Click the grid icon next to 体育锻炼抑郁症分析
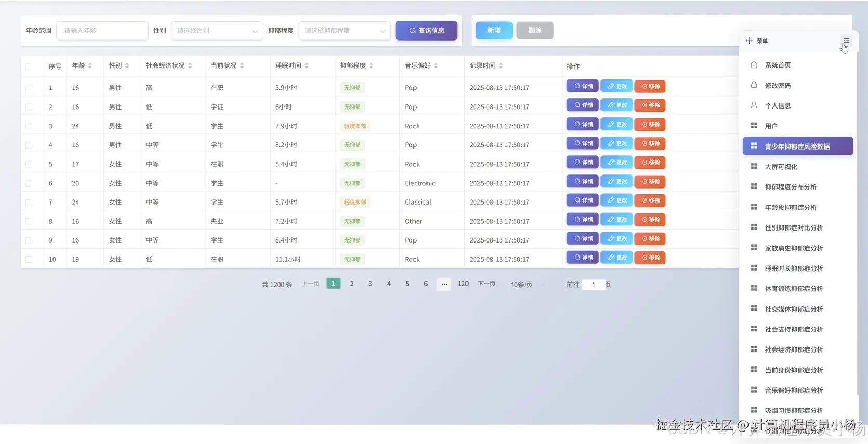The width and height of the screenshot is (868, 444). [754, 288]
